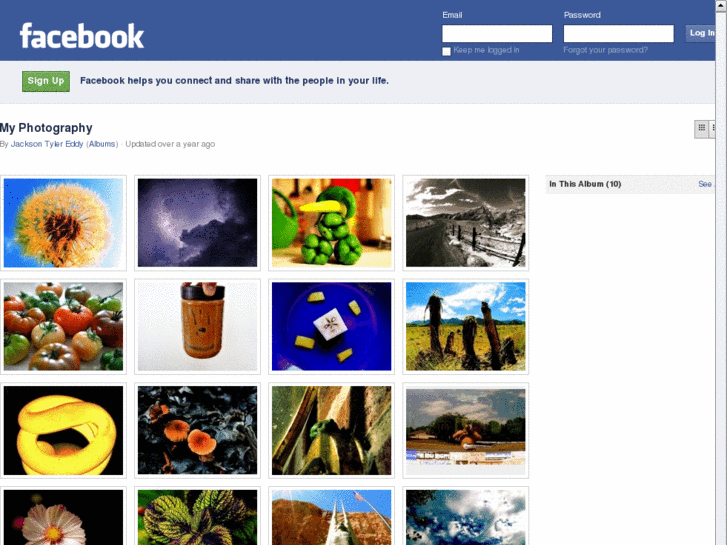
Task: Open the black-and-white road fence photo
Action: 466,223
